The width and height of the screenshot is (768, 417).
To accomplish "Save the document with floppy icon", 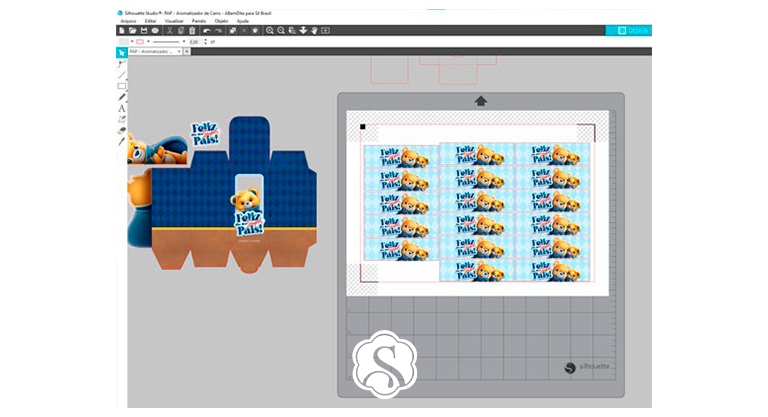I will click(x=144, y=30).
